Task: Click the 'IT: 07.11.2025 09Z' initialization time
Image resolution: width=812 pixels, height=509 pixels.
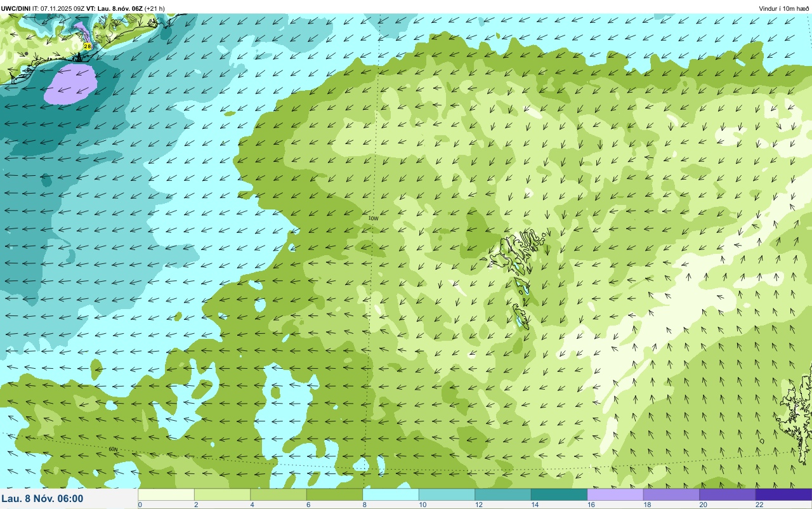Action: (x=58, y=8)
